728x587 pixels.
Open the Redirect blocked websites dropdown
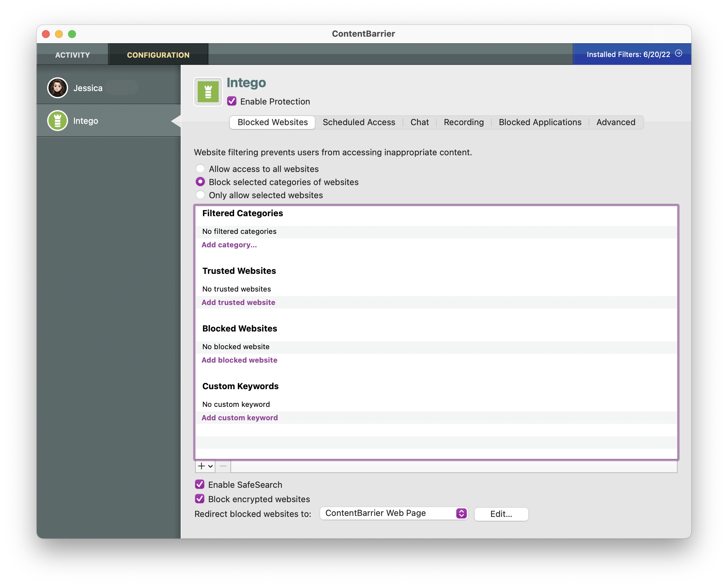[393, 514]
